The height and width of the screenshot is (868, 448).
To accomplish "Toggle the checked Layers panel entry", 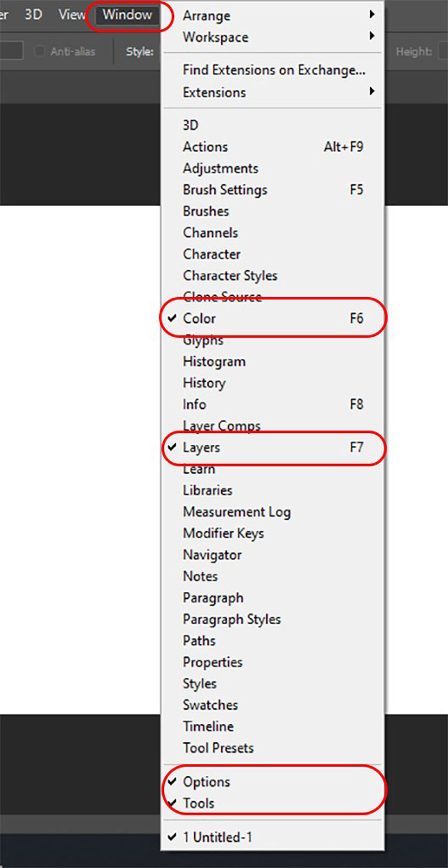I will (x=272, y=447).
